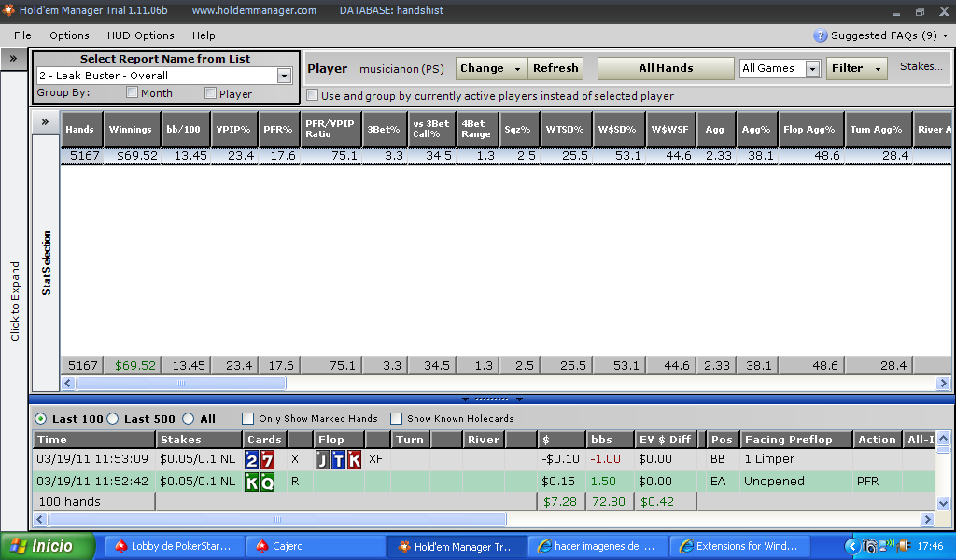Viewport: 956px width, 560px height.
Task: Expand the Filter dropdown button
Action: click(x=856, y=68)
